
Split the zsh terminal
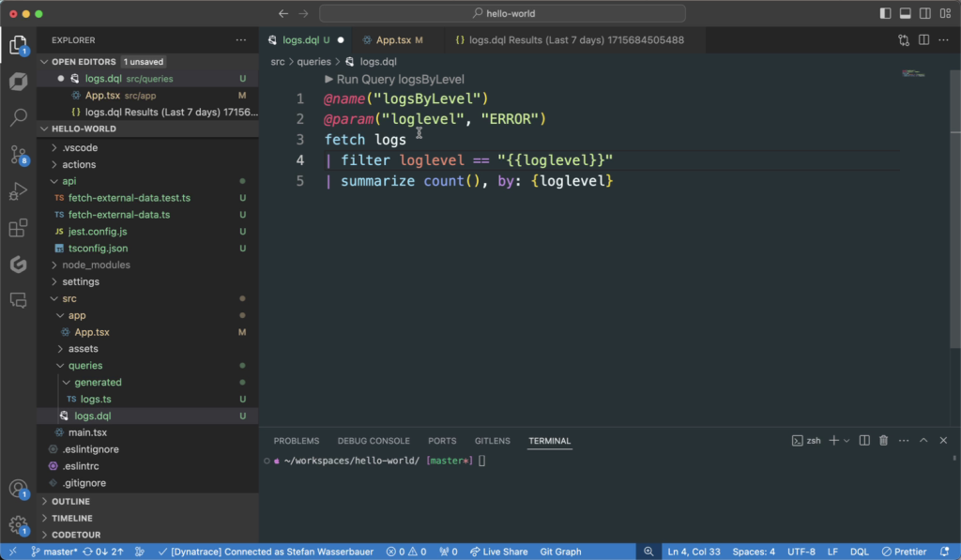point(863,440)
